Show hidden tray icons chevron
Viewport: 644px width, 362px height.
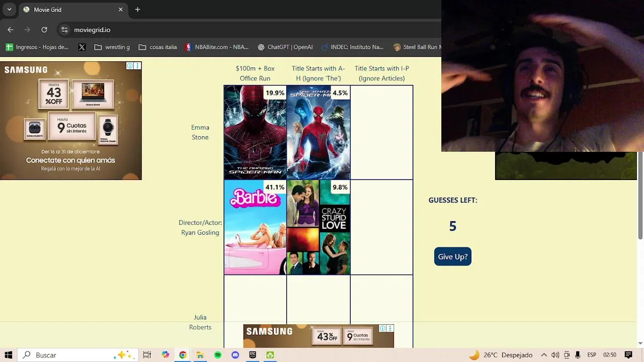click(x=544, y=355)
